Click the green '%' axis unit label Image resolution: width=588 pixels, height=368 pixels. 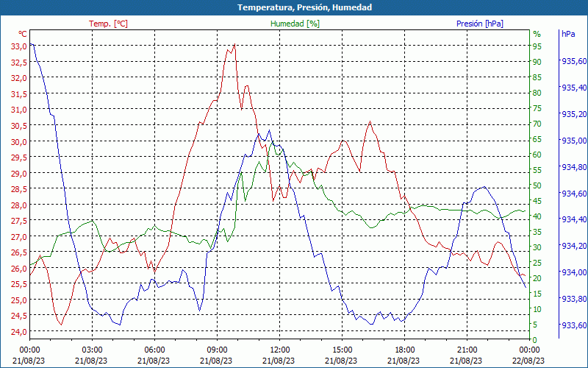click(537, 34)
